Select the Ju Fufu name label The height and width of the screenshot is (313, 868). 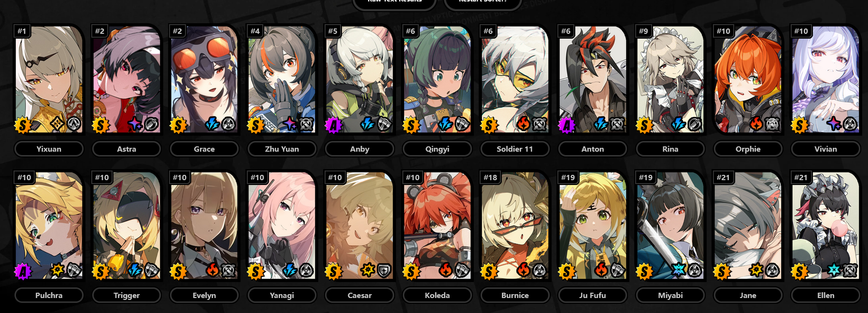593,295
